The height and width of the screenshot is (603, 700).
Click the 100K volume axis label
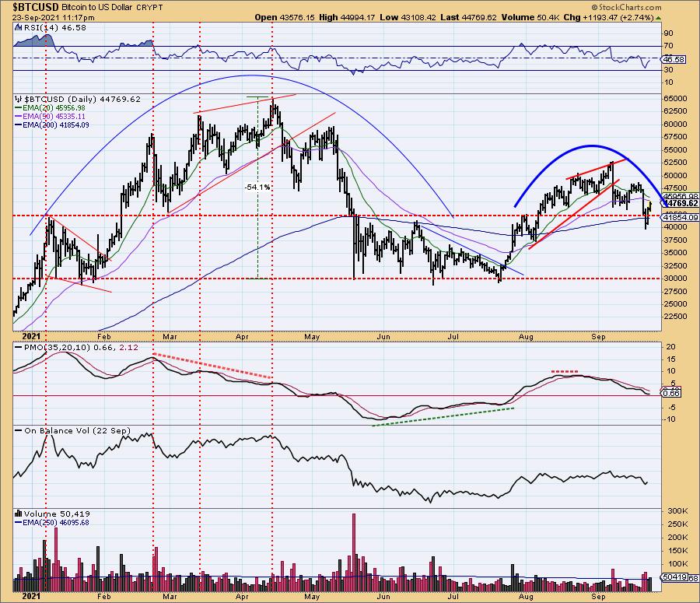(677, 563)
